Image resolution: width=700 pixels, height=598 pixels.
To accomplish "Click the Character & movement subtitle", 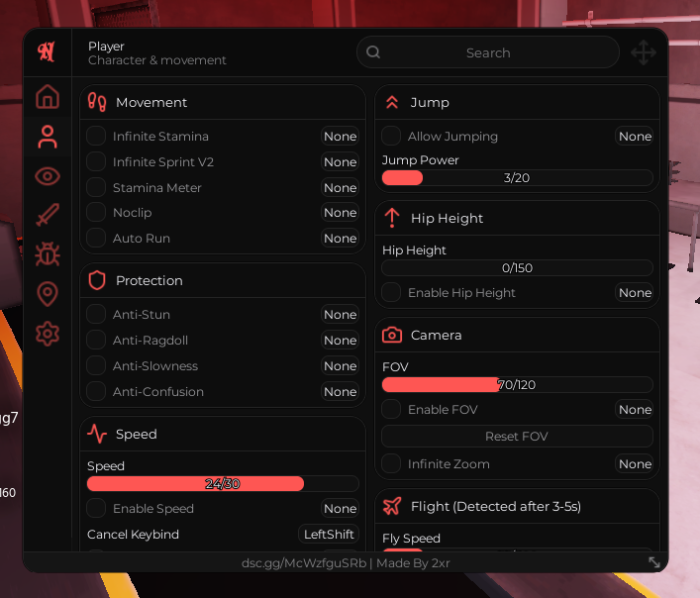I will tap(157, 60).
